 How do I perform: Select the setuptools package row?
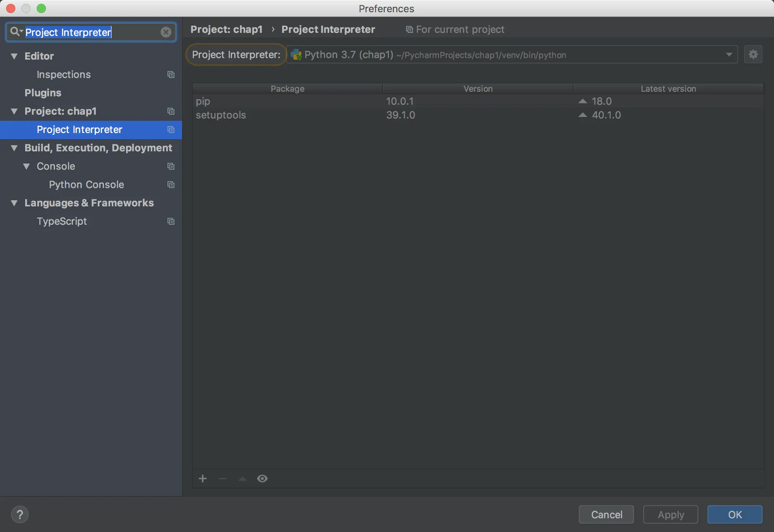[x=221, y=115]
